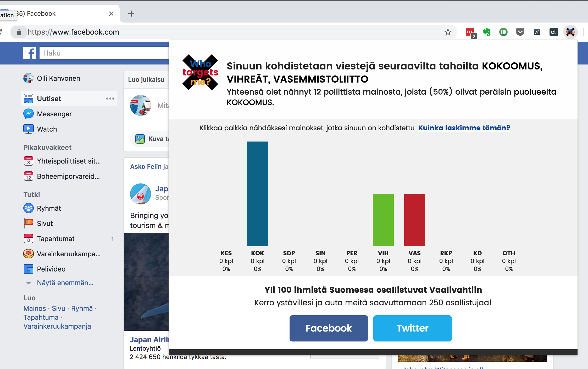Viewport: 588px width, 369px height.
Task: Click the Luo julkaisu composer header
Action: pos(146,80)
